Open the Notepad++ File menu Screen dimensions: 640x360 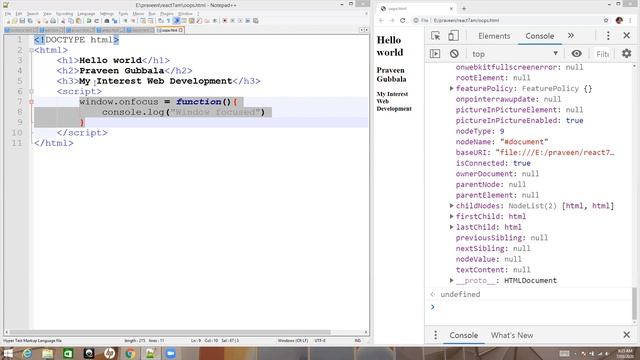[x=8, y=14]
